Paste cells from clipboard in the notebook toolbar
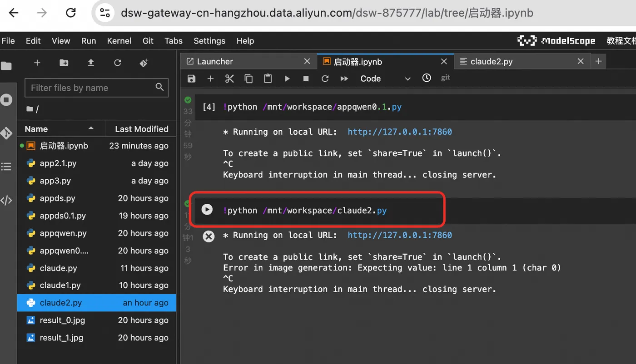 (x=268, y=79)
